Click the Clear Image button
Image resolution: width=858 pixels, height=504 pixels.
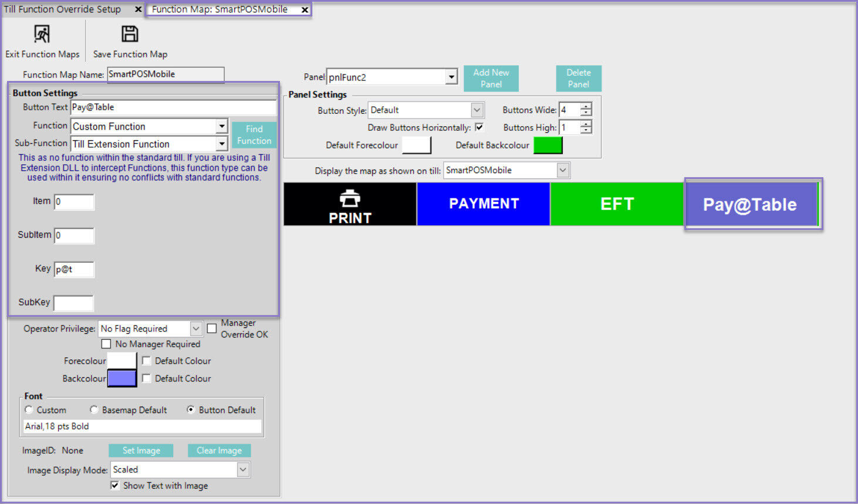pyautogui.click(x=219, y=451)
